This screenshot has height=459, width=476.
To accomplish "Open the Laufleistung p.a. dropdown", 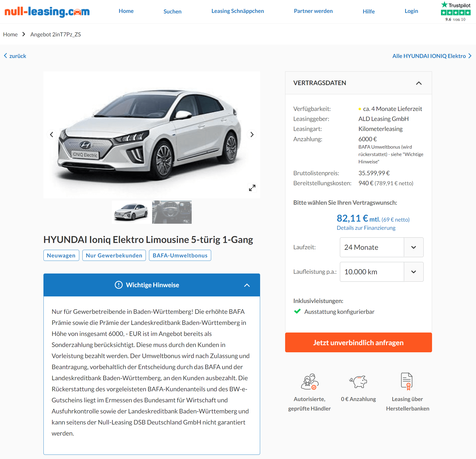I will (381, 272).
